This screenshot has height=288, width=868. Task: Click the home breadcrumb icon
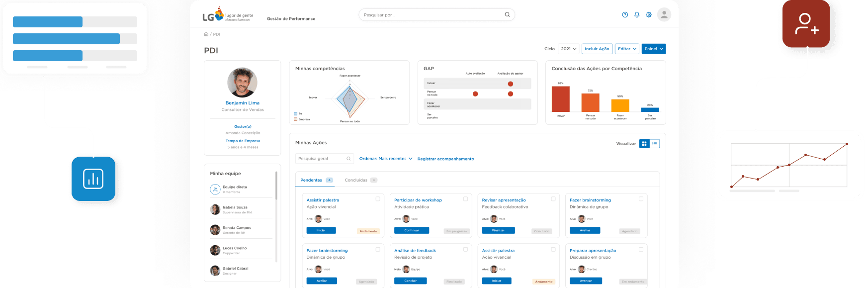pyautogui.click(x=206, y=34)
